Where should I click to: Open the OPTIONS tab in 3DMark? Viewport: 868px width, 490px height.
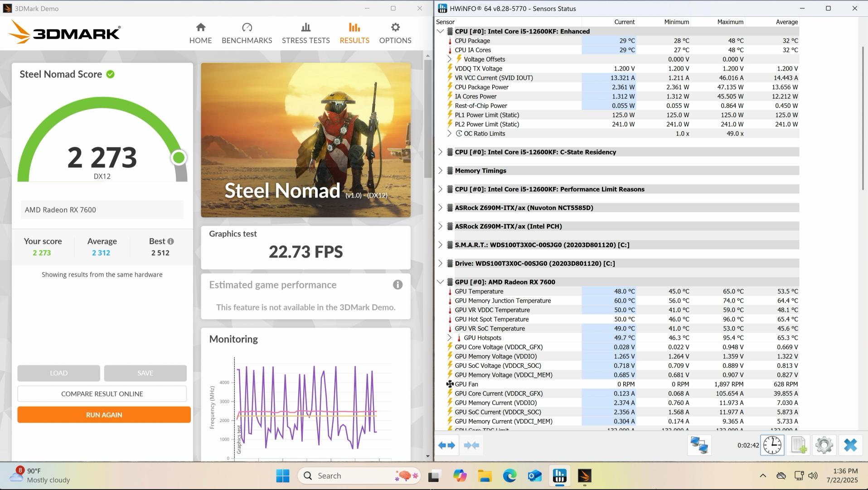[x=395, y=34]
